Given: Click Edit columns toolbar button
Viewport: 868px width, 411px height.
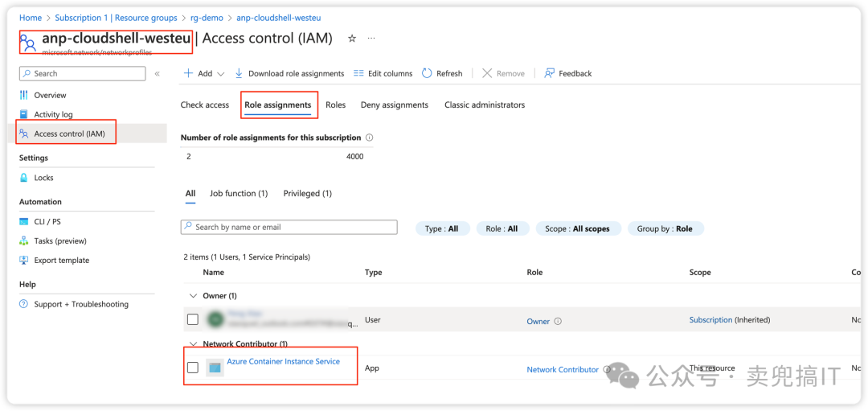Looking at the screenshot, I should [383, 74].
